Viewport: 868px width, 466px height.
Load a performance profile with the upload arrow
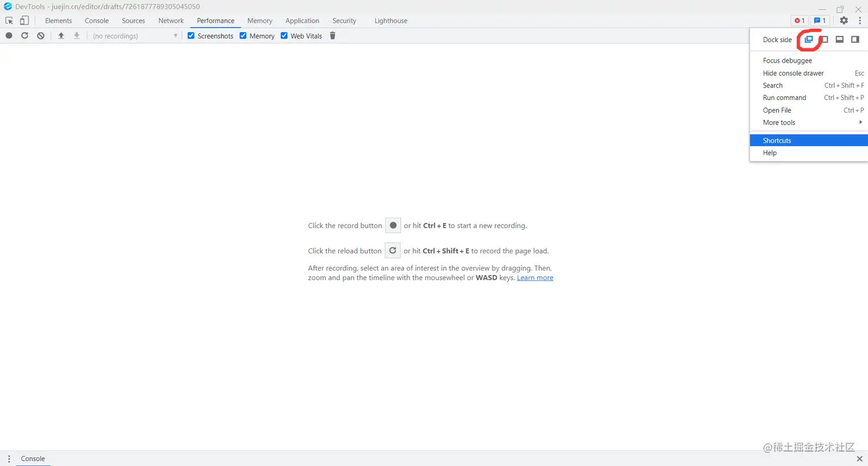coord(61,36)
